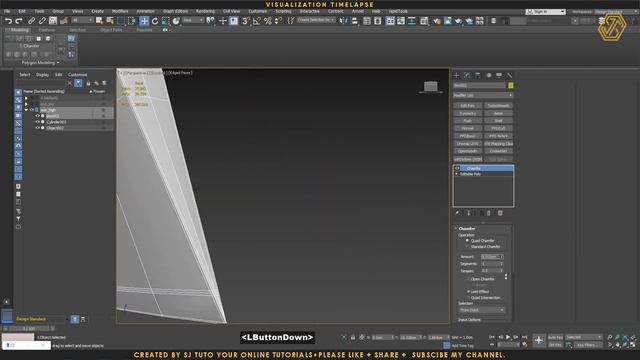Open the File menu
Viewport: 640px width, 360px height.
coord(7,11)
